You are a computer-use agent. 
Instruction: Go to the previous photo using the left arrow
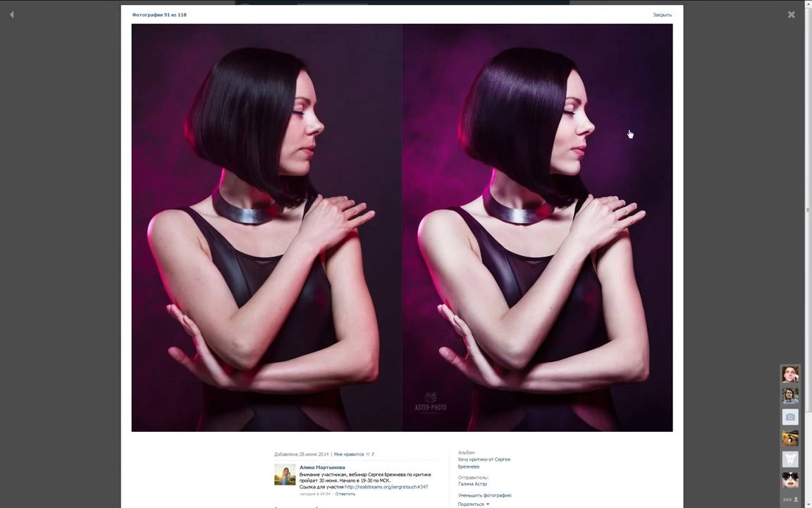(11, 15)
